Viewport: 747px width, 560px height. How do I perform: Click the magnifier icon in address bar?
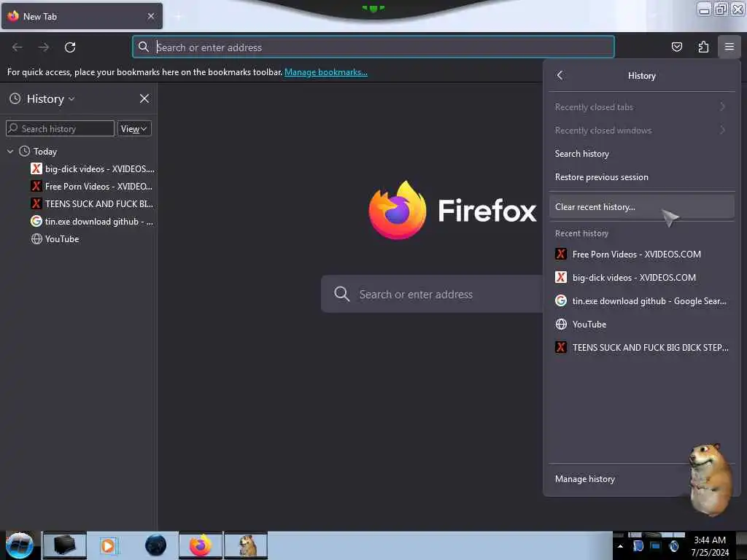coord(144,47)
